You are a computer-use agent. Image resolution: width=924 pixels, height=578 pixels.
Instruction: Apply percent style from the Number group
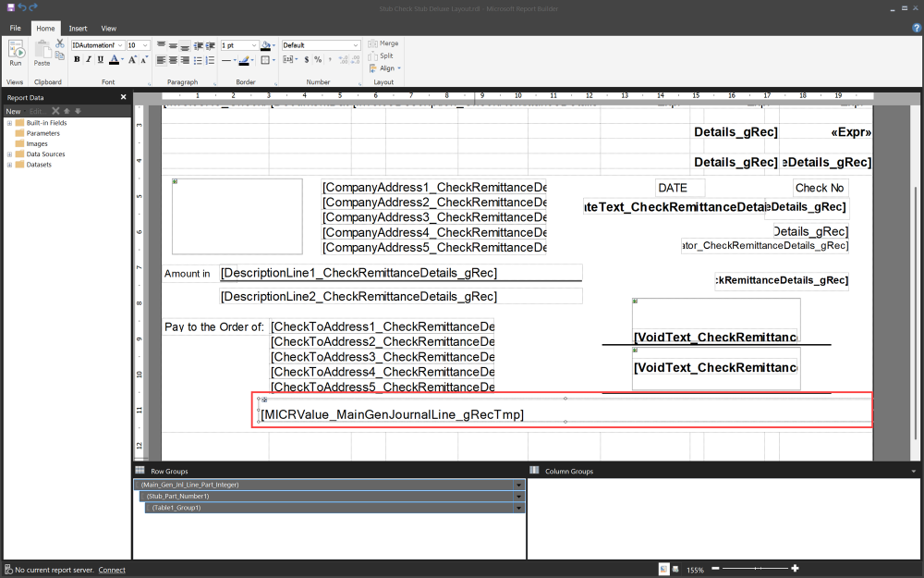pos(318,59)
